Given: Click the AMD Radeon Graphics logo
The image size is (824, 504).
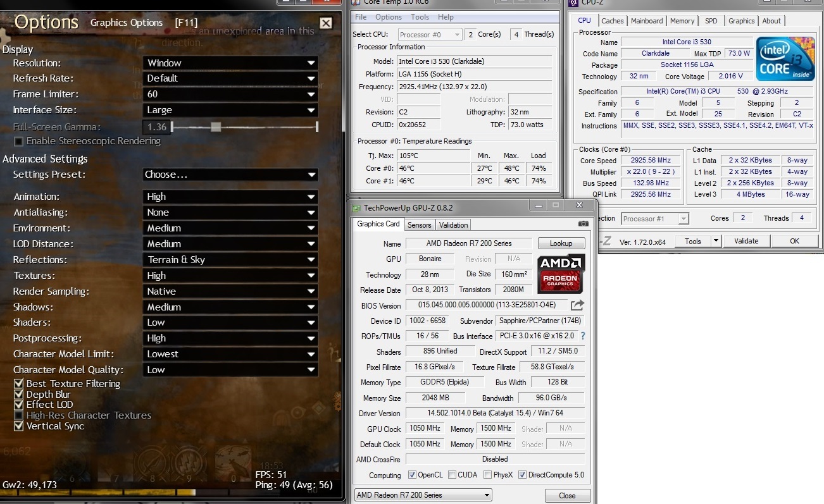Looking at the screenshot, I should (560, 274).
